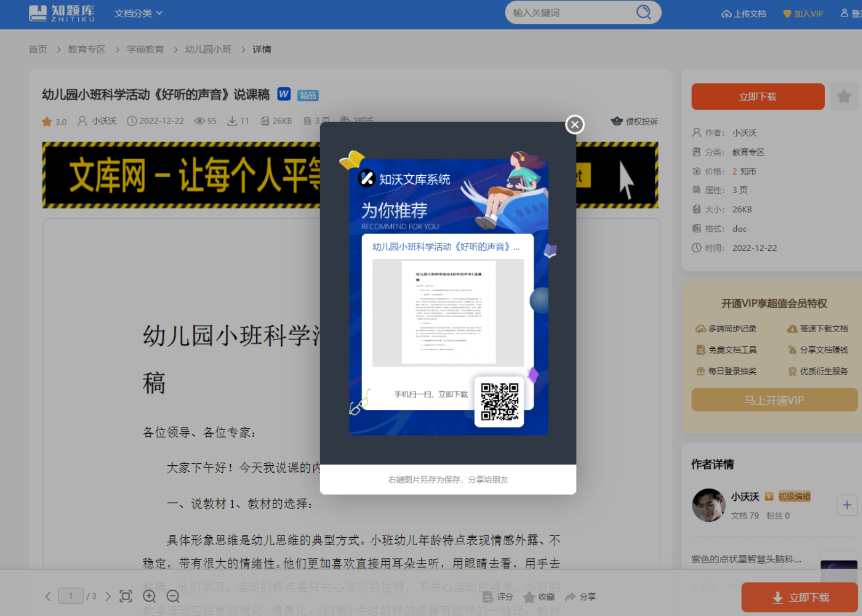Click the 分类 教育专区 value in sidebar
This screenshot has height=616, width=862.
click(748, 152)
